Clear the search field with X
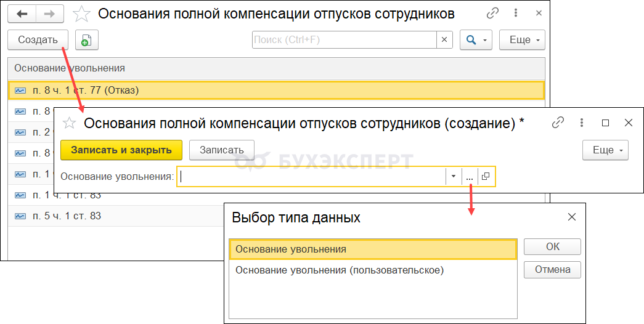Screen dimensions: 644x324 tap(444, 40)
